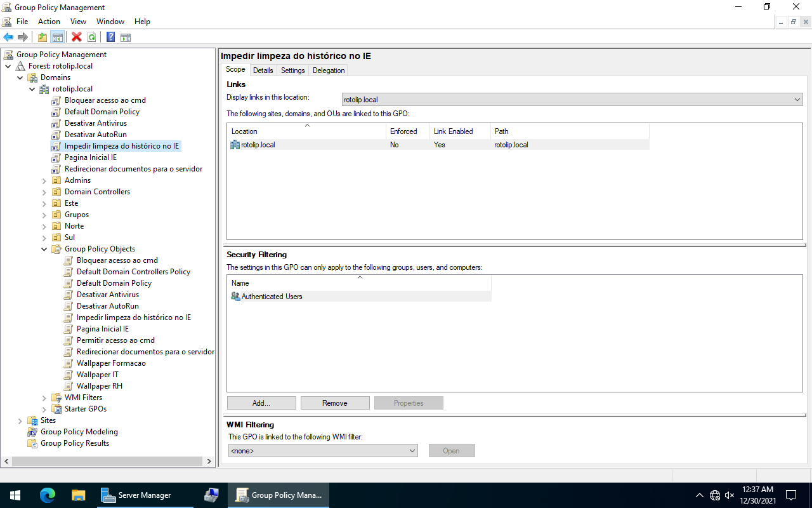Open Microsoft Edge from the taskbar

pos(48,495)
